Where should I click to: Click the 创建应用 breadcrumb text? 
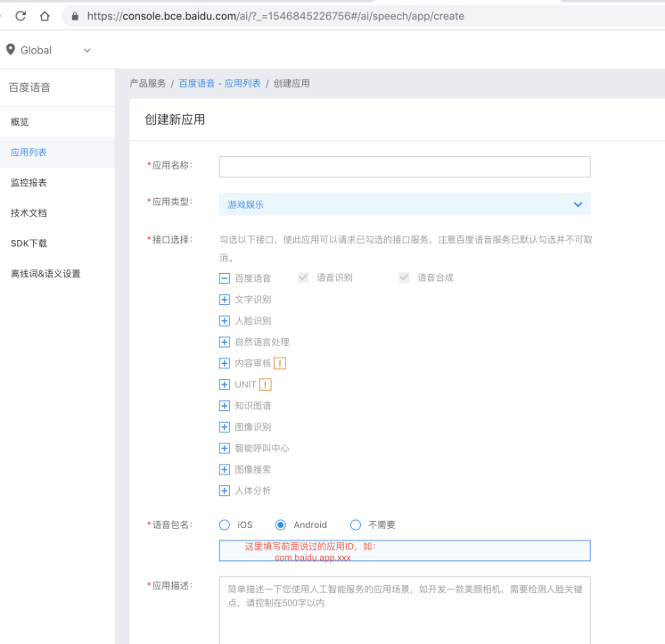291,84
